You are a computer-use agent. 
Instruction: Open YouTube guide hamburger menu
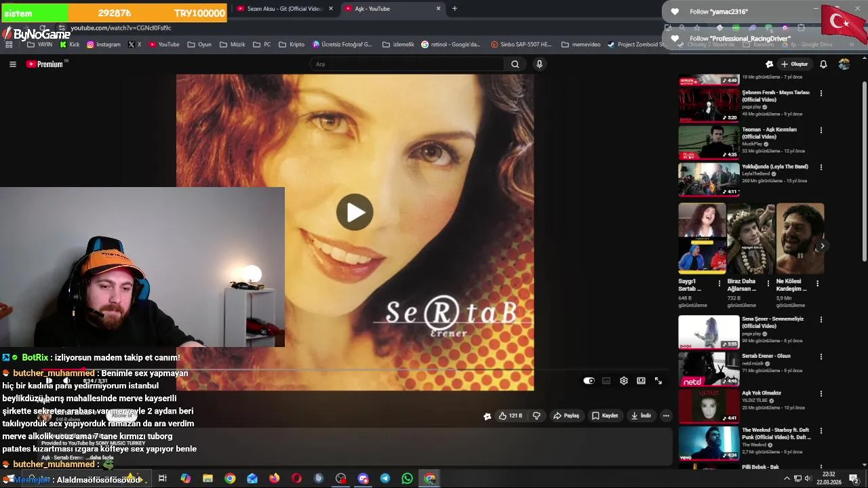pos(13,64)
